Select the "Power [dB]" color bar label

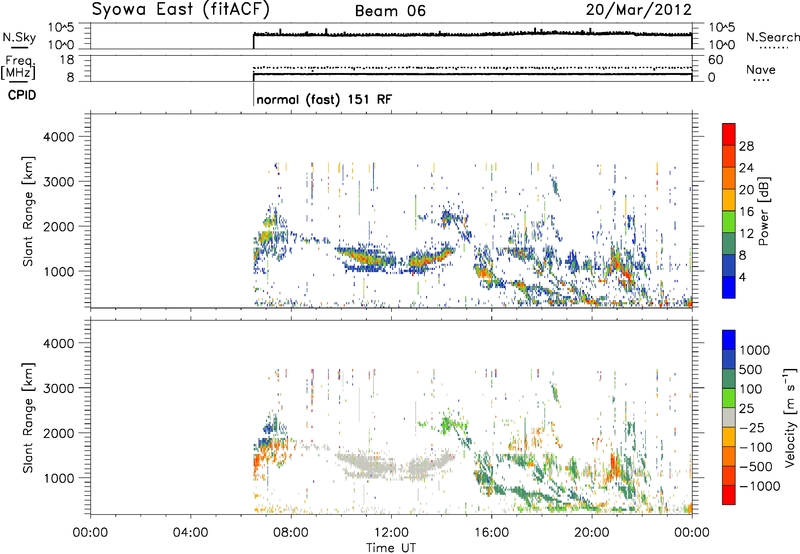click(x=763, y=211)
